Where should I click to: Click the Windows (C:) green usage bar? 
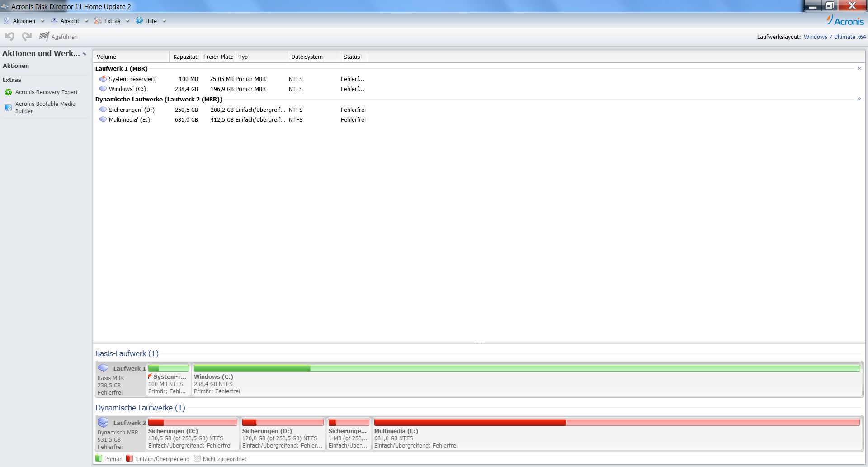(527, 368)
